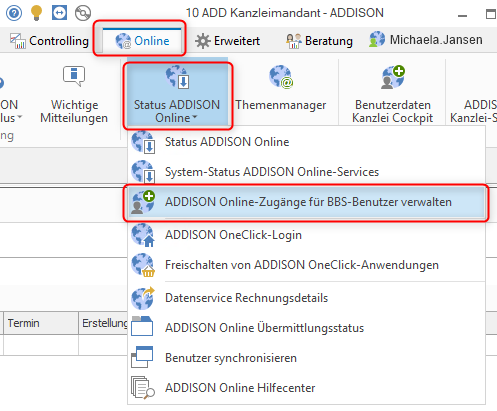Open ADDISON Online Übermittlungsstatus entry
Image resolution: width=497 pixels, height=411 pixels.
[x=306, y=328]
